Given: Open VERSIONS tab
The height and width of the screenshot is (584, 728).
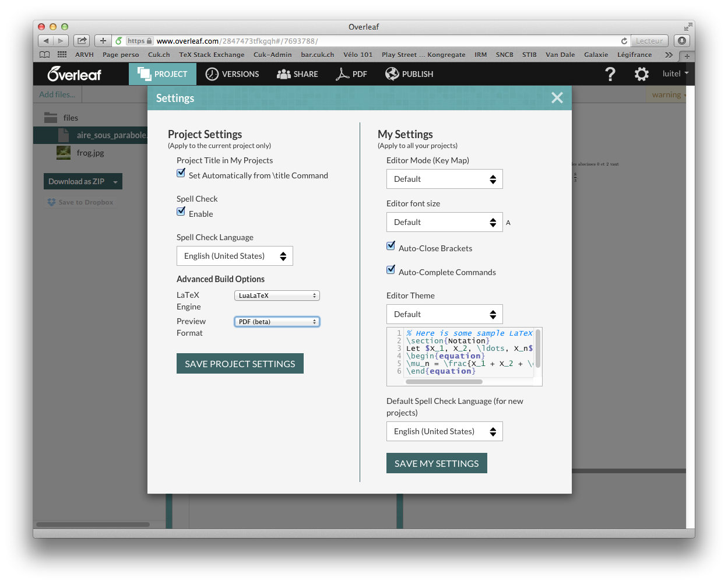Looking at the screenshot, I should tap(233, 74).
